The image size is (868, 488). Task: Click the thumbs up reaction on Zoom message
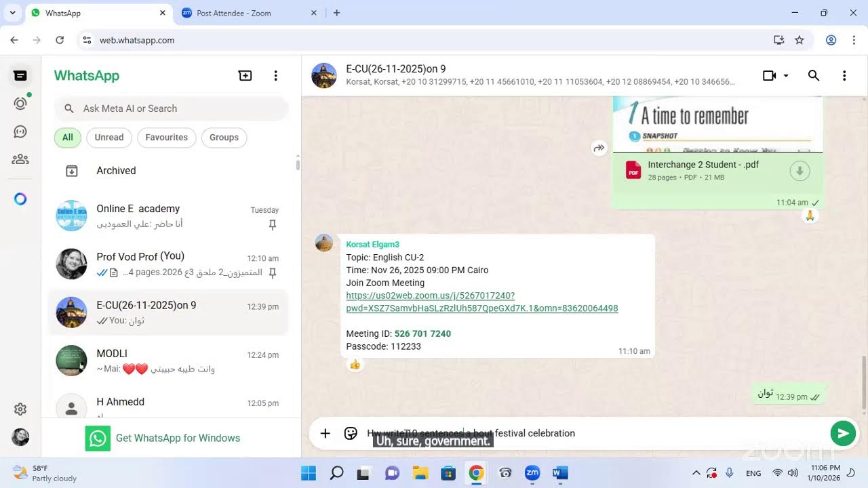click(x=355, y=365)
